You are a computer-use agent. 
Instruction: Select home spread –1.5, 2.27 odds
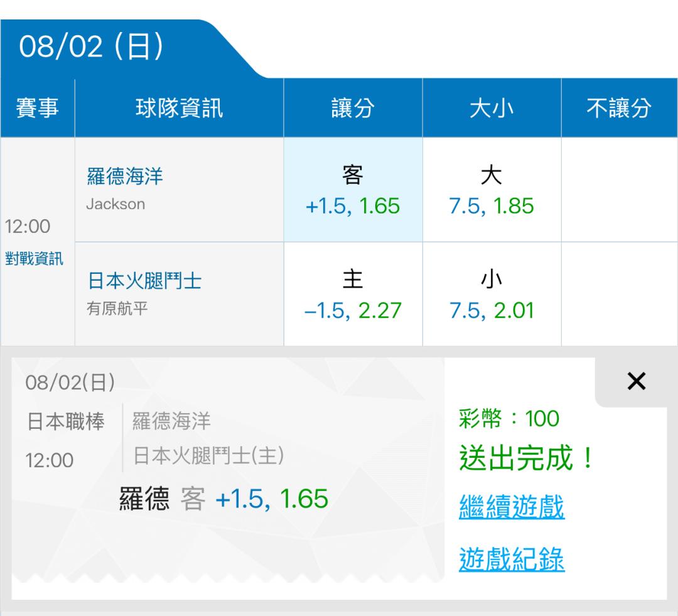coord(353,294)
